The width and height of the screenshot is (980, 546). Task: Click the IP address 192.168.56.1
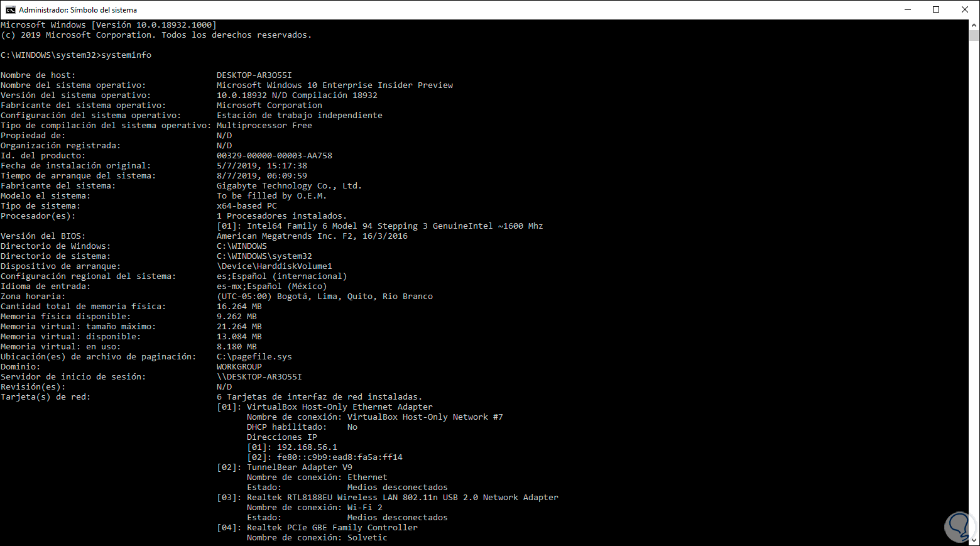307,447
